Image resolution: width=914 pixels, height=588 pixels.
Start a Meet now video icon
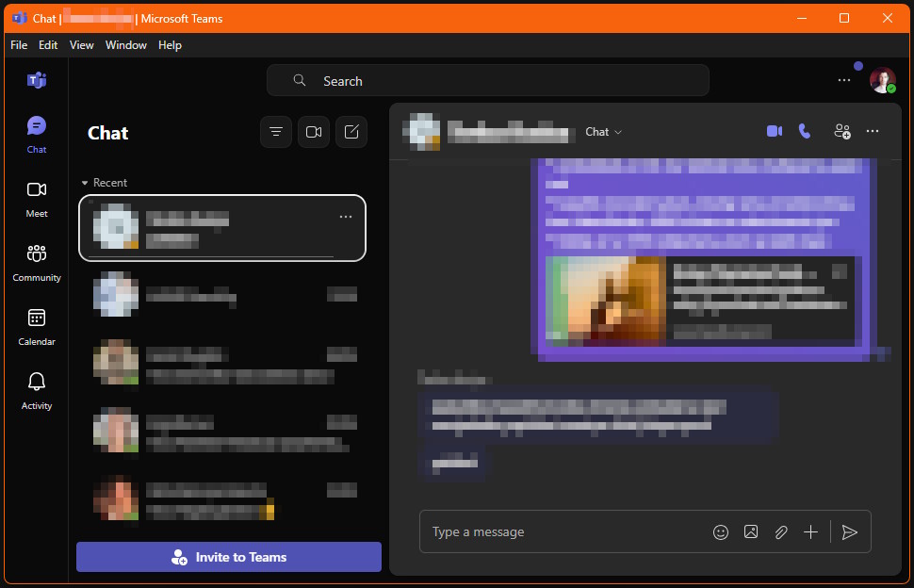pyautogui.click(x=314, y=132)
